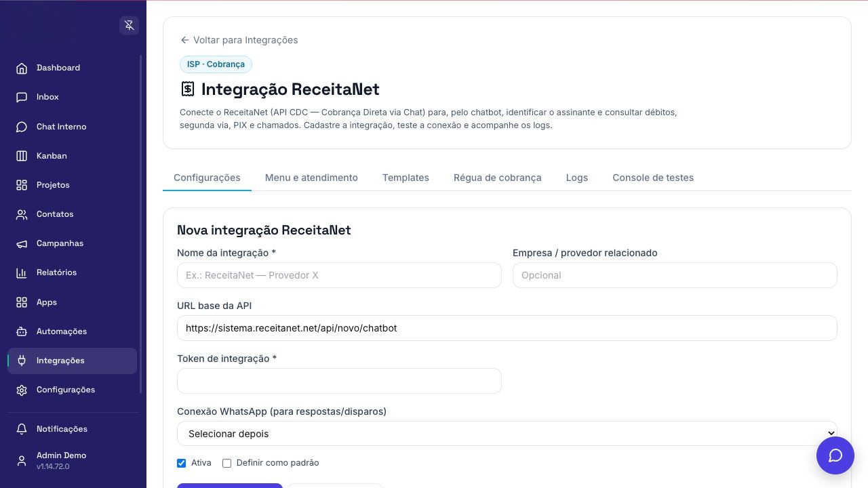868x488 pixels.
Task: Open the Inbox message icon
Action: (22, 97)
